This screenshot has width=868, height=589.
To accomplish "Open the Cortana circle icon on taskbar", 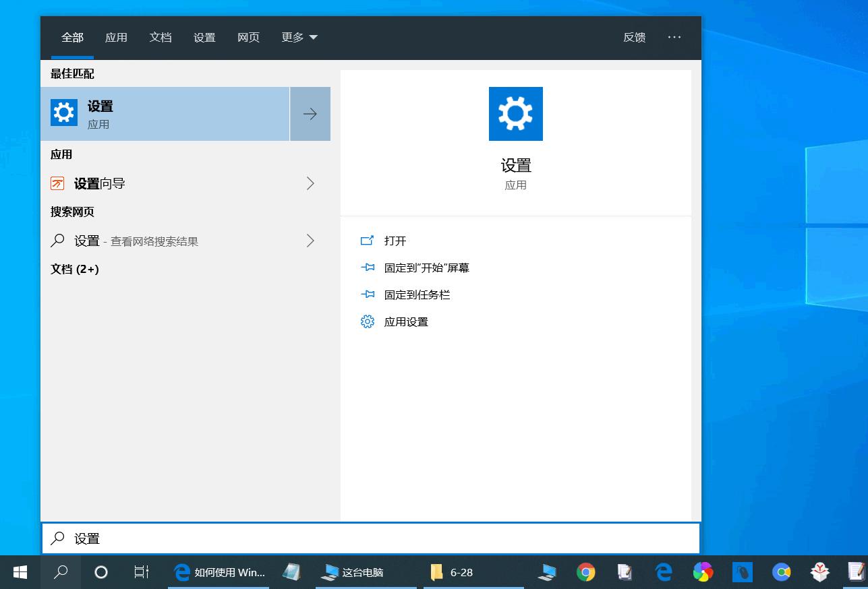I will click(100, 572).
